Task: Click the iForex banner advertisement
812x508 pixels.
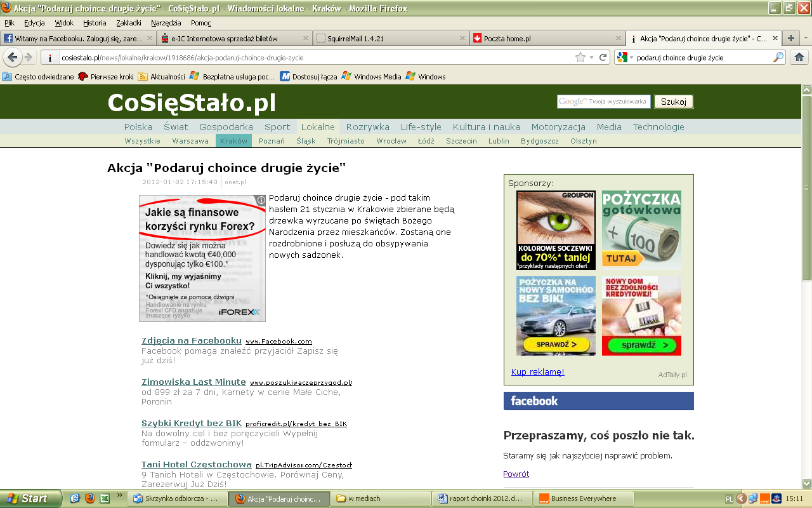Action: (x=202, y=258)
